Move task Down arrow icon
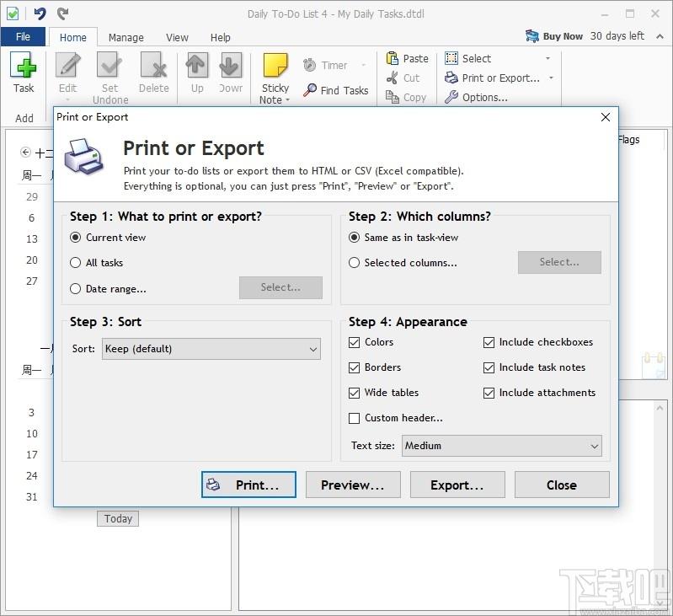 tap(231, 65)
